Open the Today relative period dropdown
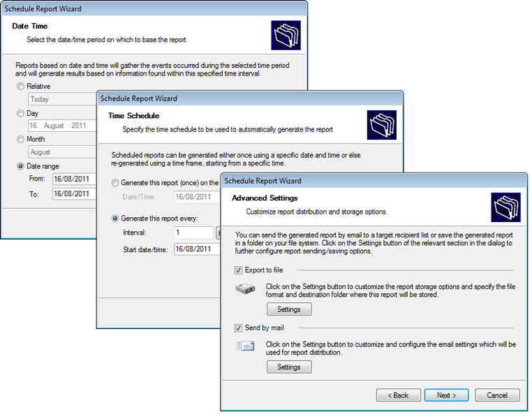This screenshot has width=532, height=419. (x=62, y=99)
